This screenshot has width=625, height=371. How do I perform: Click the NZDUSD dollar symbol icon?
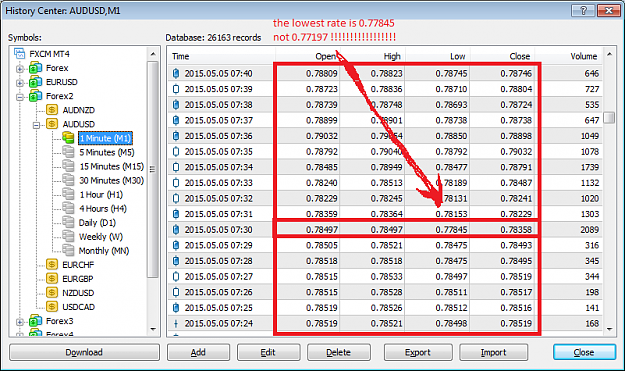click(x=52, y=292)
